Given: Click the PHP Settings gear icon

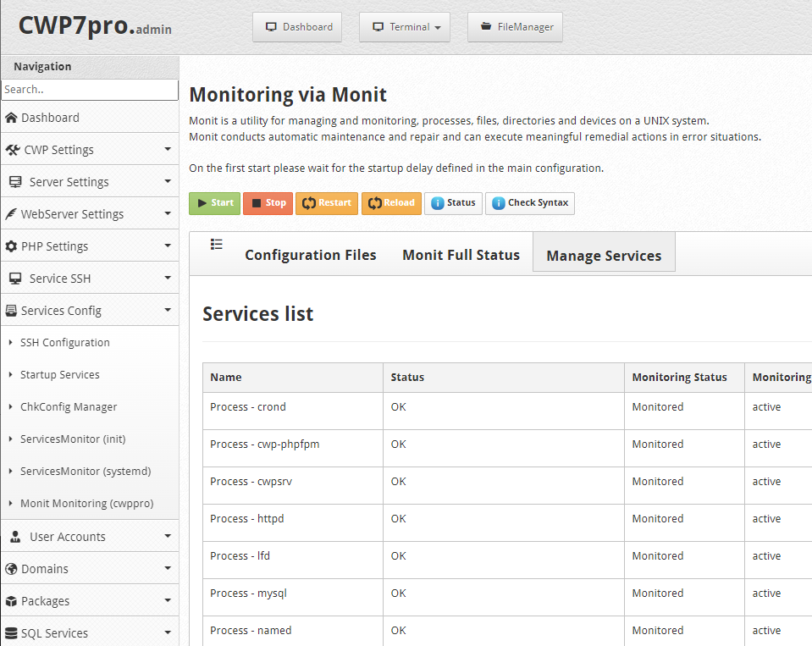Looking at the screenshot, I should pos(11,246).
